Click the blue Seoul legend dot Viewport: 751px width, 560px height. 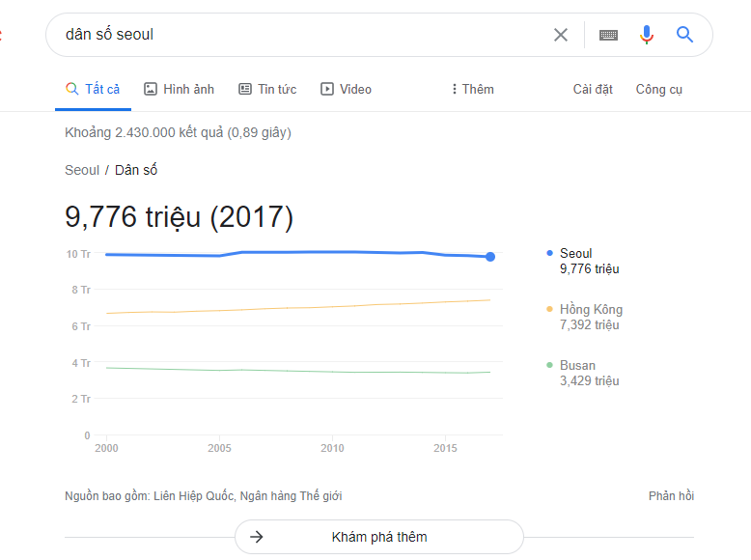(x=549, y=253)
